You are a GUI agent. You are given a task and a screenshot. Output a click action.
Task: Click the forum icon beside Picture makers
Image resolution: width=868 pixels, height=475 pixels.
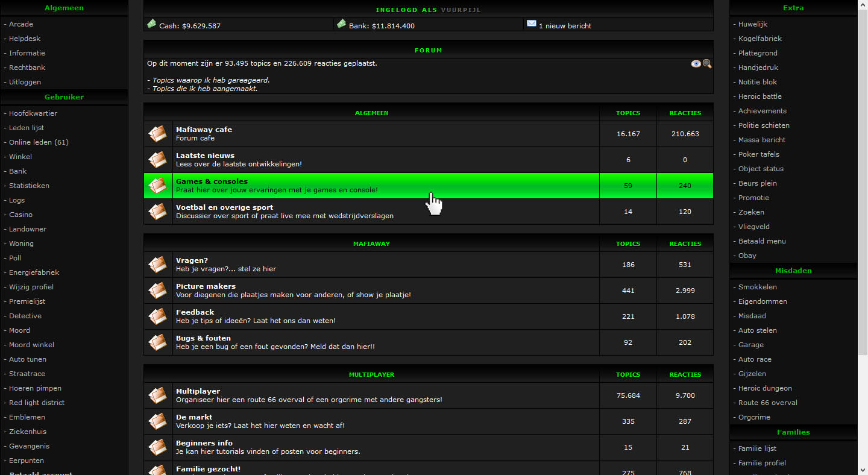tap(158, 291)
